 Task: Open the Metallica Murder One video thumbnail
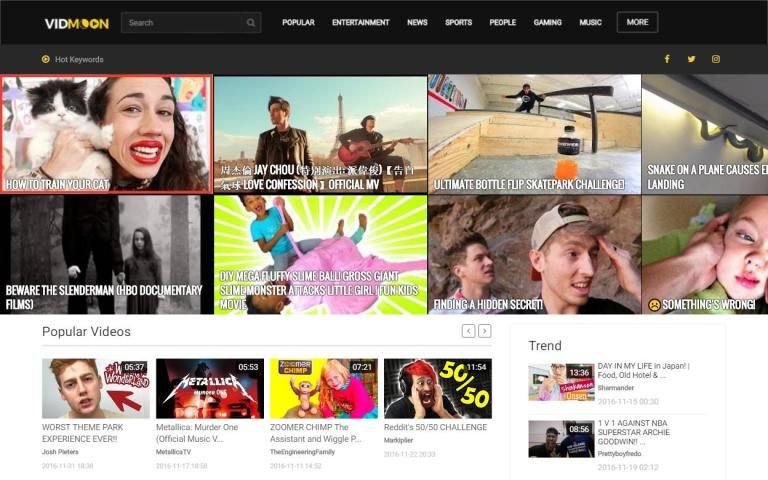(x=210, y=388)
